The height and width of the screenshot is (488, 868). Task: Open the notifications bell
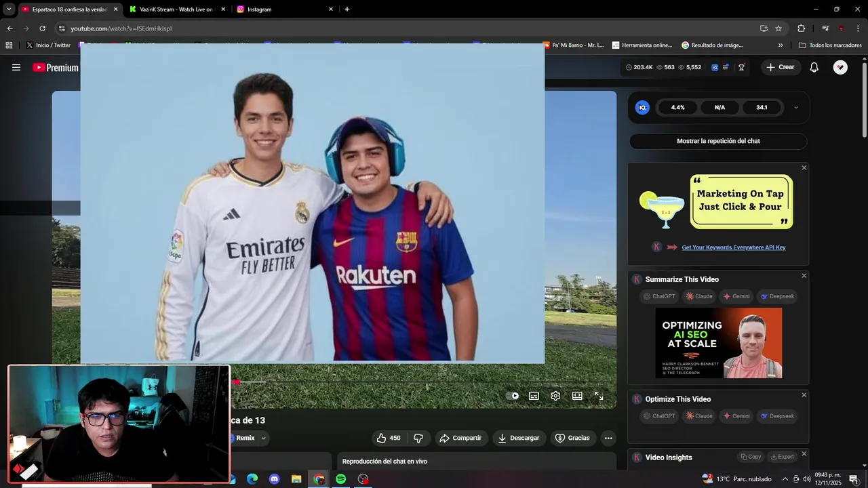tap(814, 67)
